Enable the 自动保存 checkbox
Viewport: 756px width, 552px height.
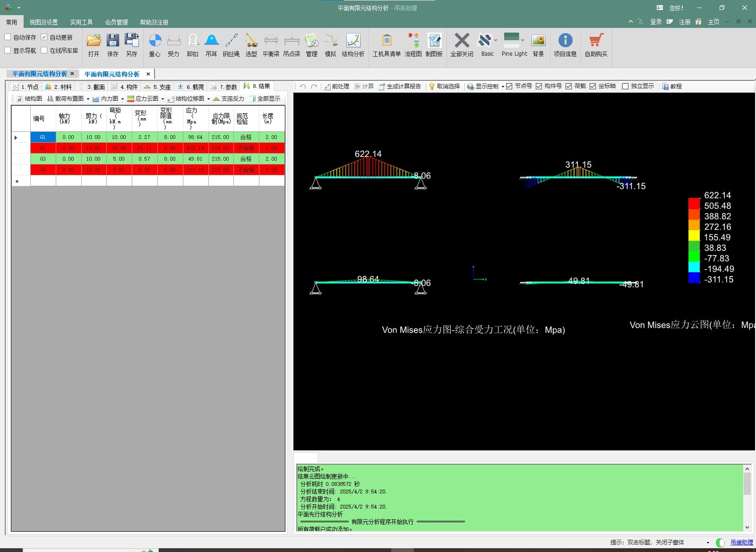click(x=8, y=37)
